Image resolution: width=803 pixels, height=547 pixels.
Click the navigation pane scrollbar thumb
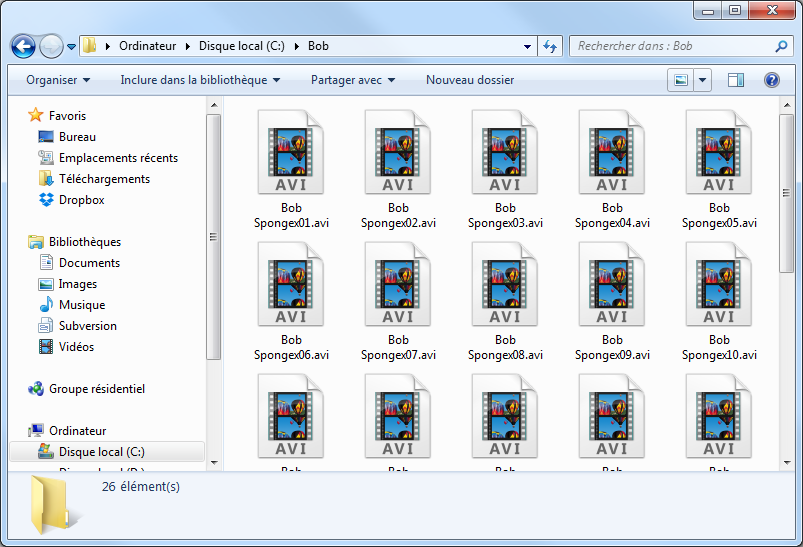click(214, 237)
